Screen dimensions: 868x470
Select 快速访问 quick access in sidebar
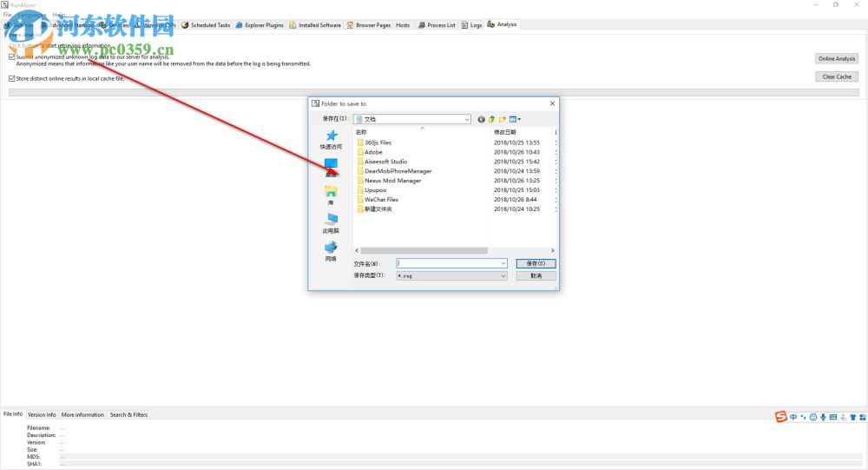coord(331,140)
